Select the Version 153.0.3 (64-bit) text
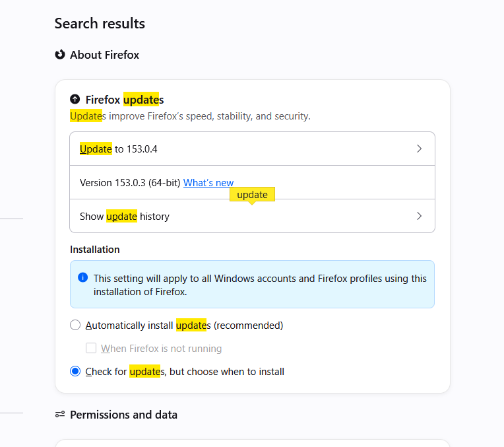504x447 pixels. pos(130,182)
